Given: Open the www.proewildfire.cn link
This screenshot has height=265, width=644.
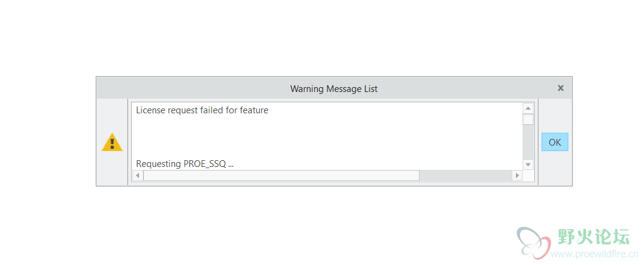Looking at the screenshot, I should 594,254.
